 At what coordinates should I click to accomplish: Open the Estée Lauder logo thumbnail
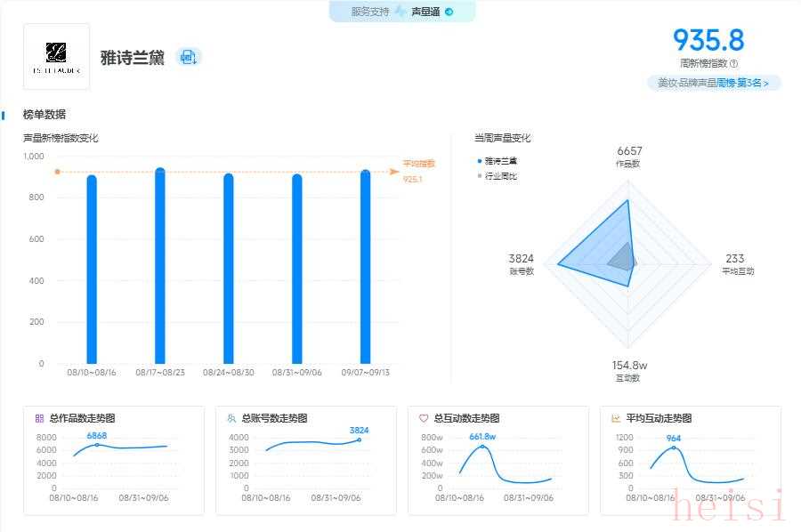click(57, 57)
